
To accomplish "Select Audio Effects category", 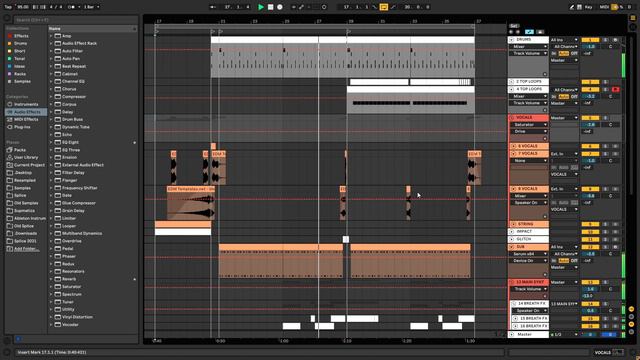I will click(x=27, y=112).
